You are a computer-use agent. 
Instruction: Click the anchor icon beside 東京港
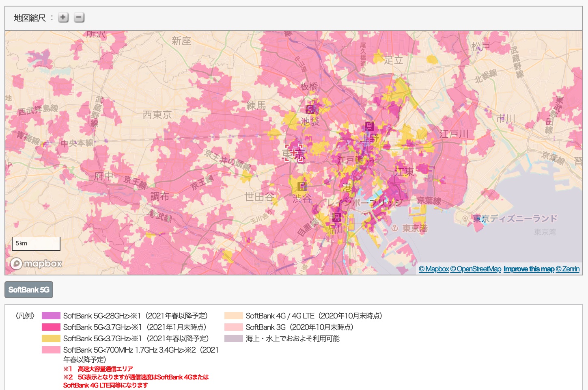coord(394,228)
